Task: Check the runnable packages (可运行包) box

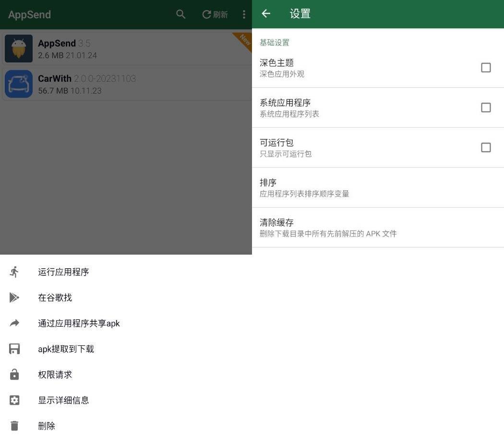Action: click(486, 147)
